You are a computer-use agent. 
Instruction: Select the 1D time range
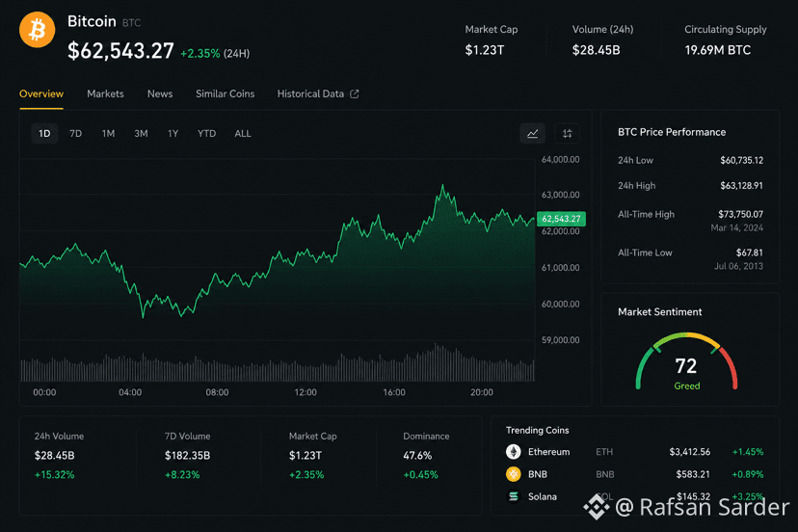(x=44, y=133)
